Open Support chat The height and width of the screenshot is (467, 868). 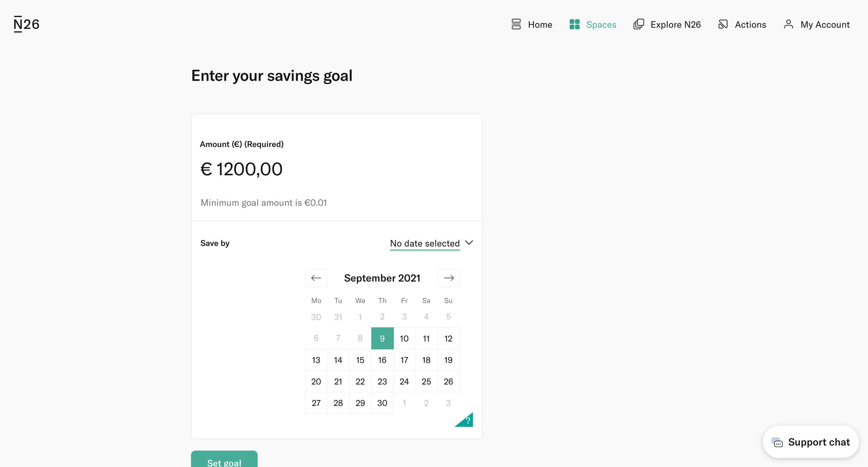click(x=811, y=442)
